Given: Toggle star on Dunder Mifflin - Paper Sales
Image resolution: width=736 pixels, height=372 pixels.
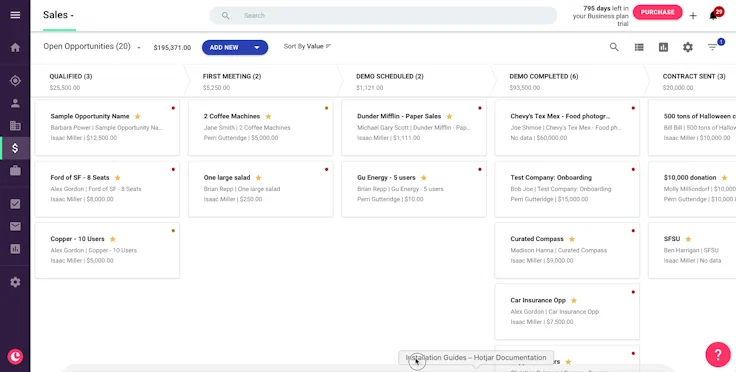Looking at the screenshot, I should pos(449,116).
